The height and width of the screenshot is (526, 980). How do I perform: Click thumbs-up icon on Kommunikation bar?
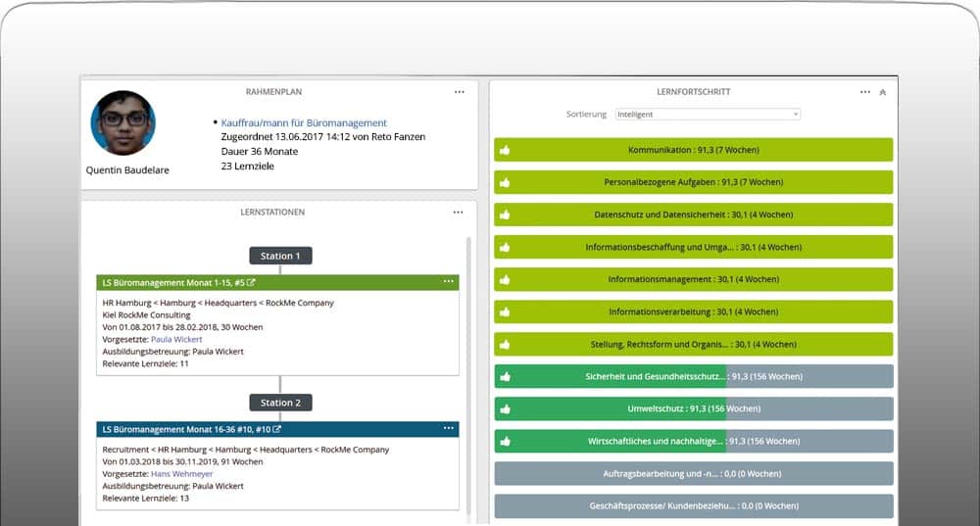[x=505, y=150]
